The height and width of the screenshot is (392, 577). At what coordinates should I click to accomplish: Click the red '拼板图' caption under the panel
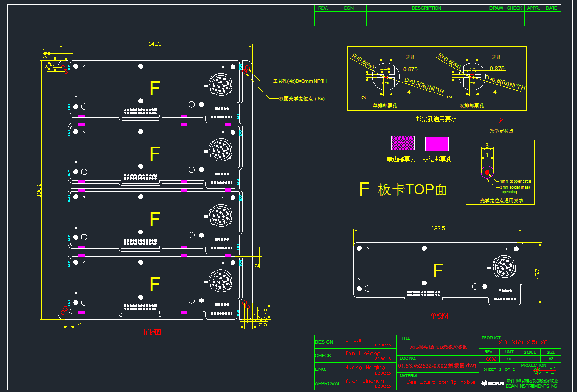(152, 332)
